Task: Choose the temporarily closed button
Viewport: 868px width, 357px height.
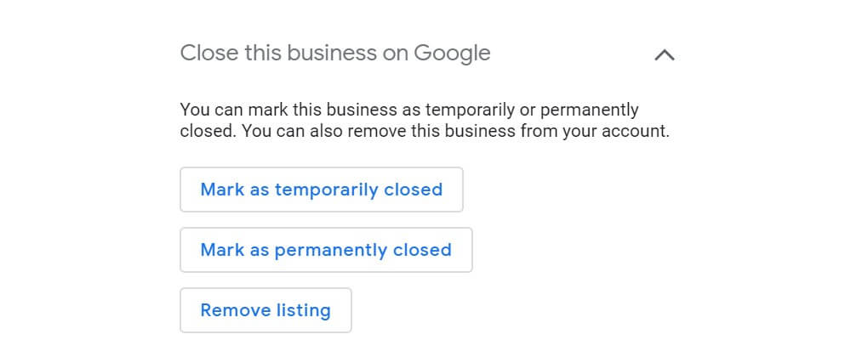Action: pos(321,190)
